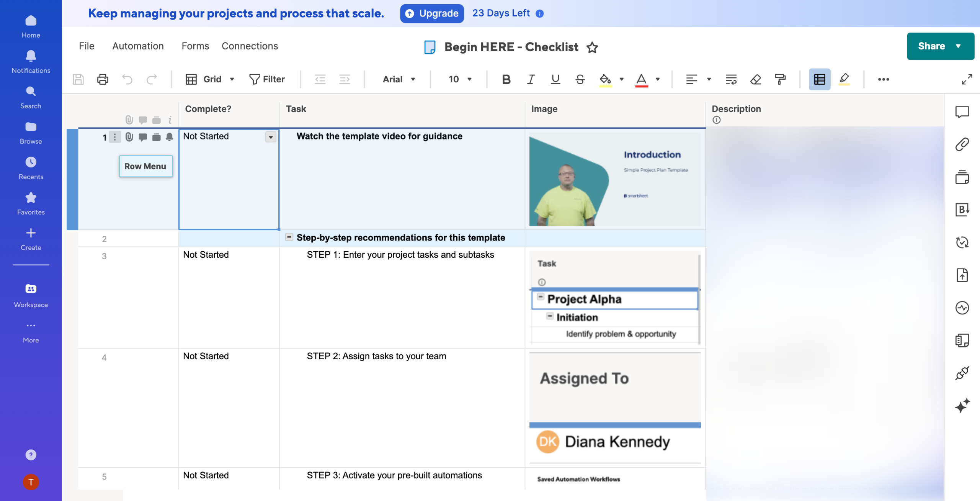Collapse Step-by-step recommendations row
The height and width of the screenshot is (501, 980).
[x=289, y=237]
